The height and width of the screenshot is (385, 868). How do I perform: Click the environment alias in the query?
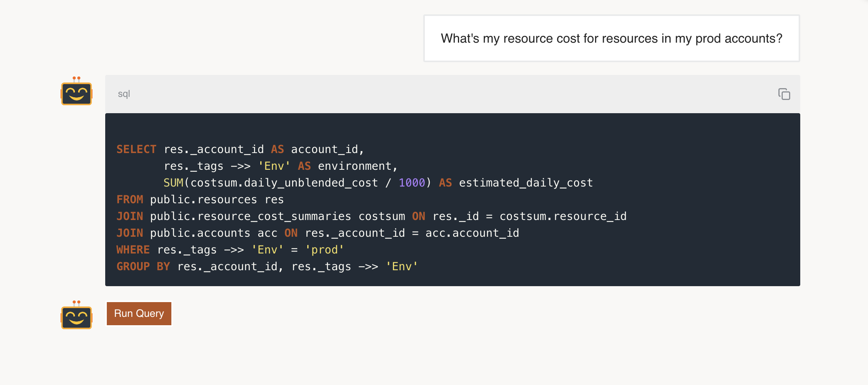355,166
